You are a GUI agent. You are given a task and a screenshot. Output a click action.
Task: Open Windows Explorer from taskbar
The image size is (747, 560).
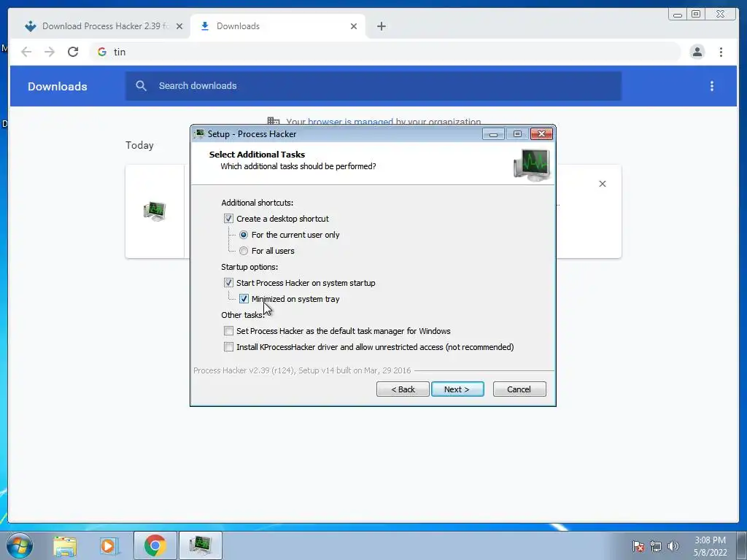point(65,545)
